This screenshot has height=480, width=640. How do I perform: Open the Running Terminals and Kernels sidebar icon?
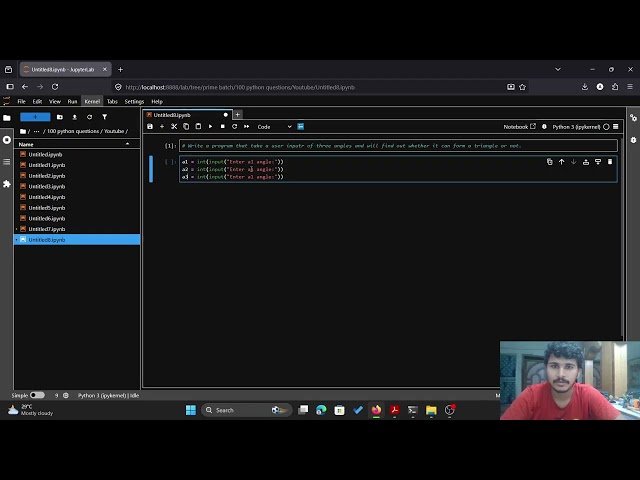click(7, 140)
